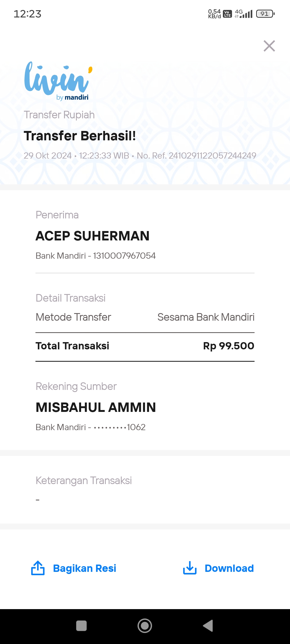Tap the download arrow icon

tap(190, 568)
